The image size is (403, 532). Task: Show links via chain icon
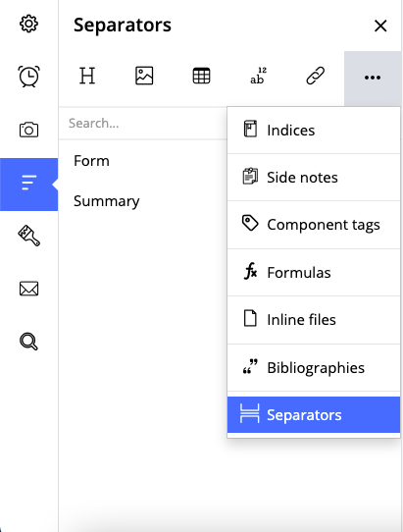[x=315, y=76]
